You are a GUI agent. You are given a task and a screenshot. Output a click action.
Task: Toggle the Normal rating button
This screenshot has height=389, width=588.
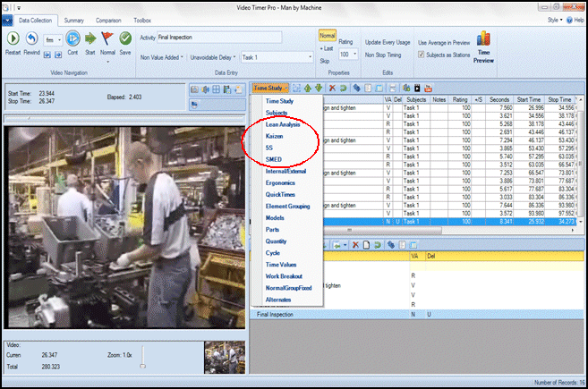pyautogui.click(x=328, y=36)
